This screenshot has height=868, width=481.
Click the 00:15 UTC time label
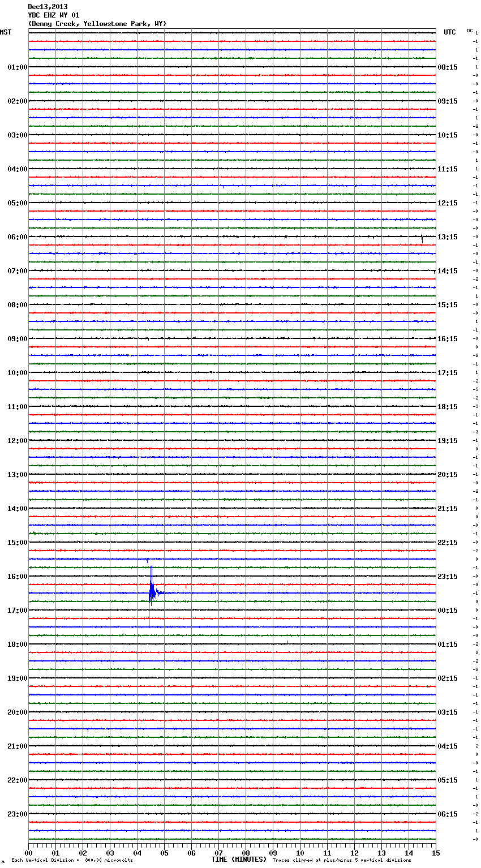(448, 611)
